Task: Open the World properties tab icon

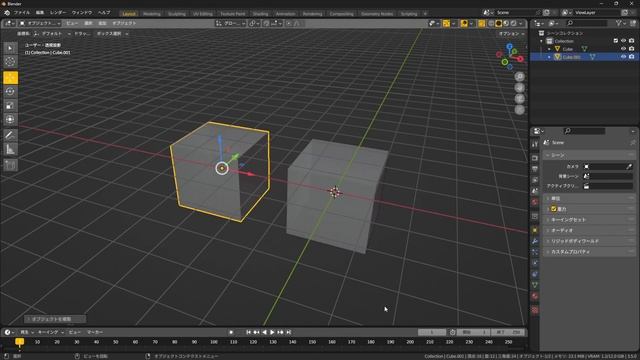Action: click(535, 202)
